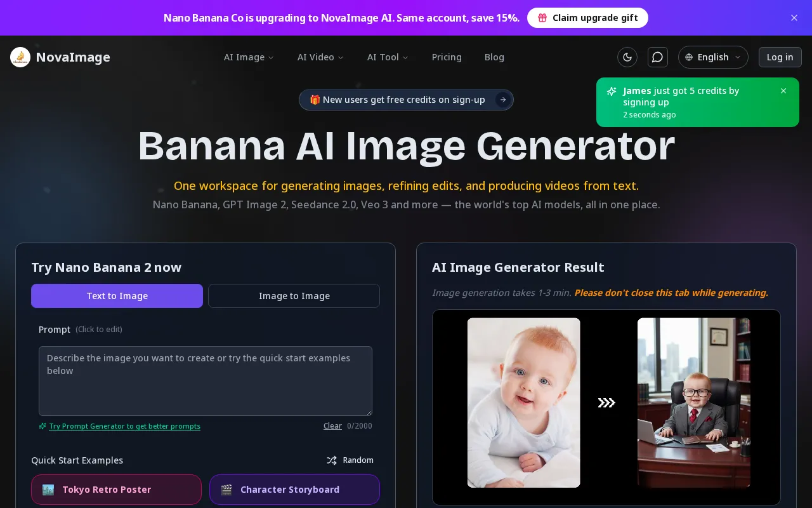The width and height of the screenshot is (812, 508).
Task: Click the new users free credits badge
Action: coord(406,100)
